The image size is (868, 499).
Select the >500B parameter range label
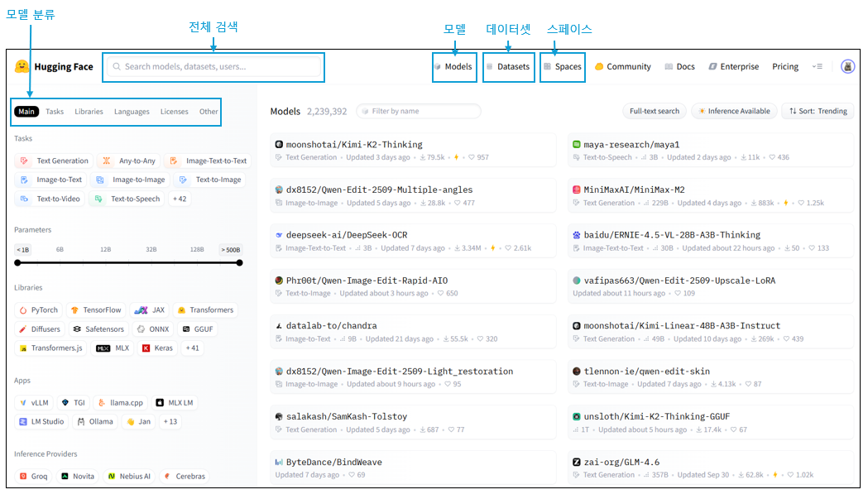[231, 249]
